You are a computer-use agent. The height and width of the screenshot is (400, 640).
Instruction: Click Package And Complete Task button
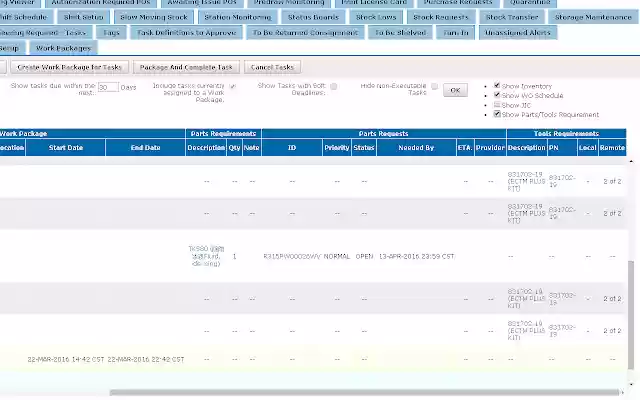pos(186,67)
